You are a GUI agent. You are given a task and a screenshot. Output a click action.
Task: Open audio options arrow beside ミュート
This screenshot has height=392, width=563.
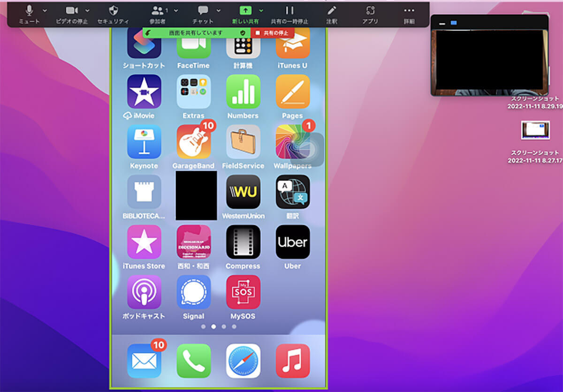coord(45,10)
